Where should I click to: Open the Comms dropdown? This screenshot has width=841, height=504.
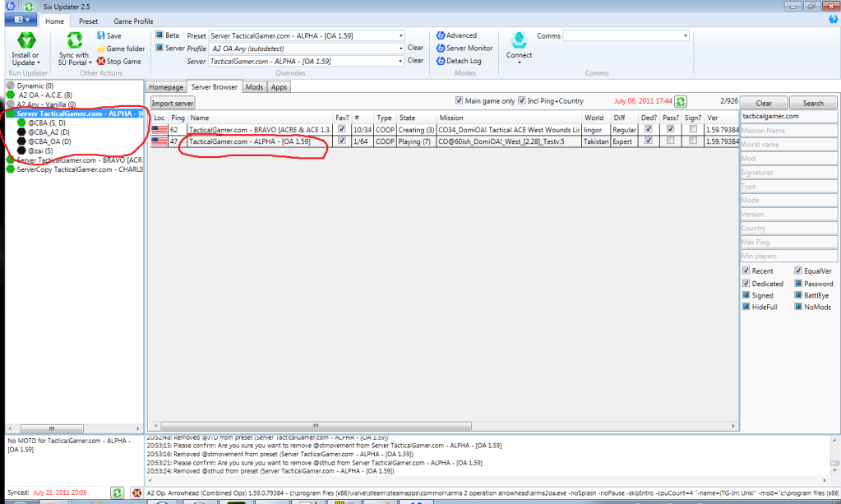(x=686, y=36)
